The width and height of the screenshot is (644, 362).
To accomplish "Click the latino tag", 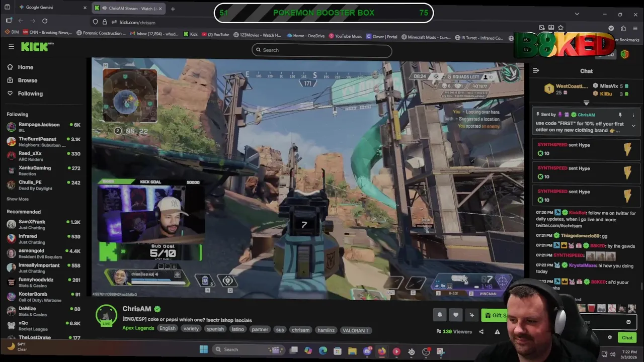I will [238, 329].
